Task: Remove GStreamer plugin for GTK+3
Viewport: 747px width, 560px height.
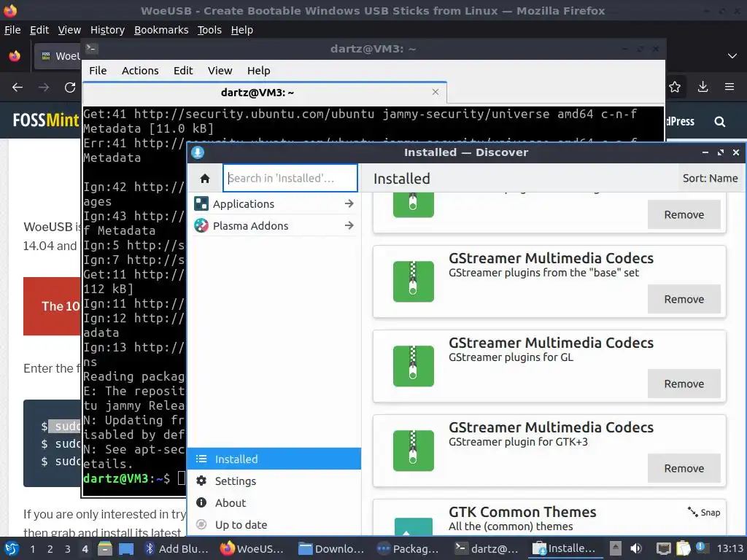Action: pos(684,469)
